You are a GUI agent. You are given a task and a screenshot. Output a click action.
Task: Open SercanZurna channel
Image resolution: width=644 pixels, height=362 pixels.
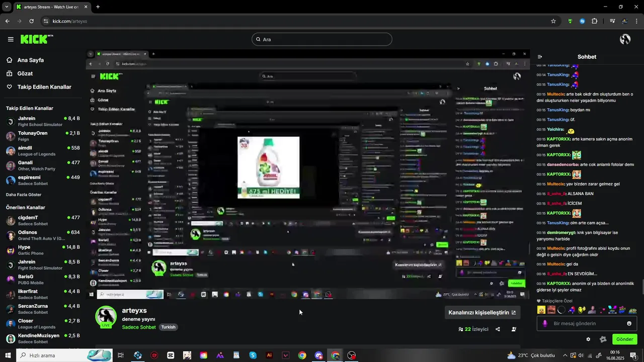(x=43, y=309)
